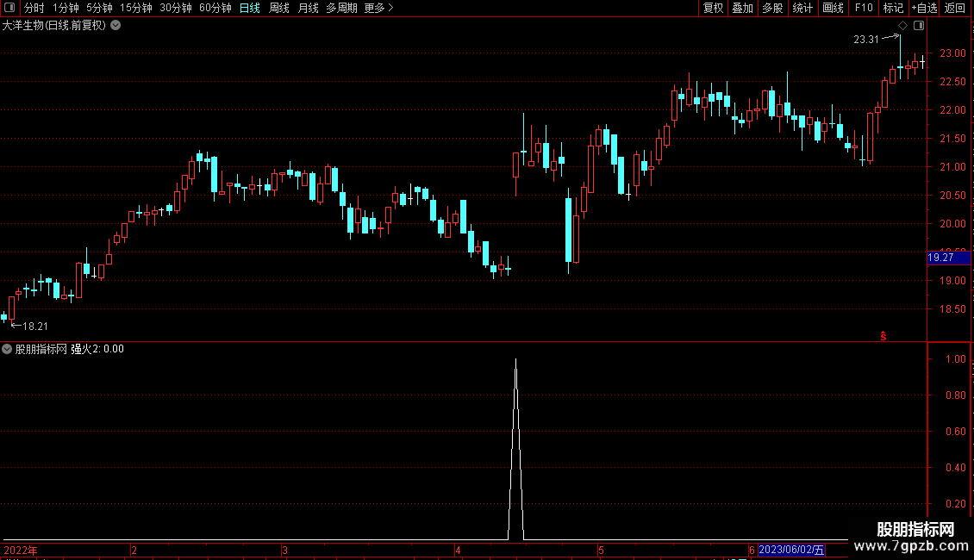Screen dimensions: 974x560
Task: Add stock via +自选 button
Action: point(924,8)
